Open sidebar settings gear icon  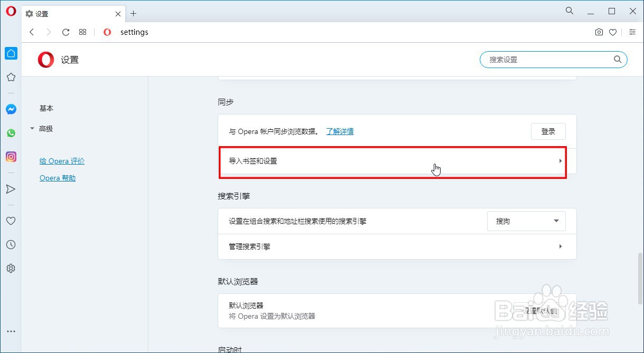(x=11, y=269)
